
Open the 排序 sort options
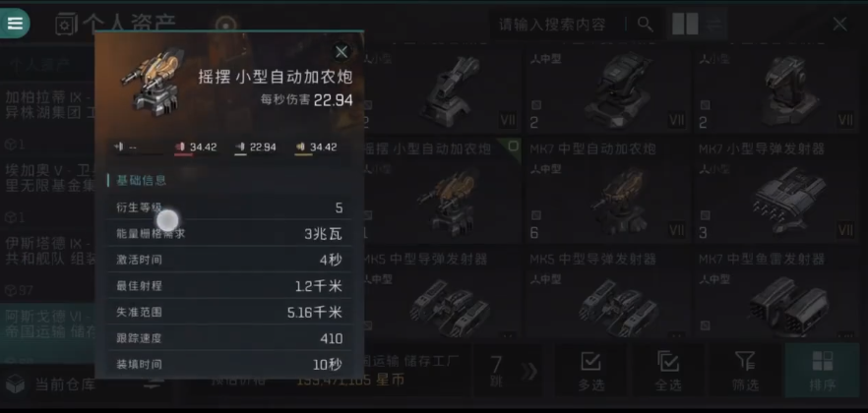click(x=822, y=371)
